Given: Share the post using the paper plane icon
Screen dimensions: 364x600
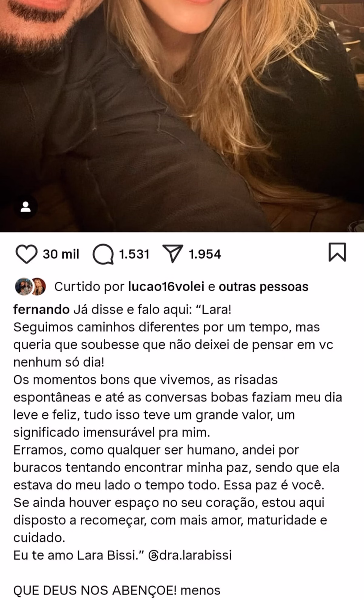Looking at the screenshot, I should pyautogui.click(x=173, y=254).
